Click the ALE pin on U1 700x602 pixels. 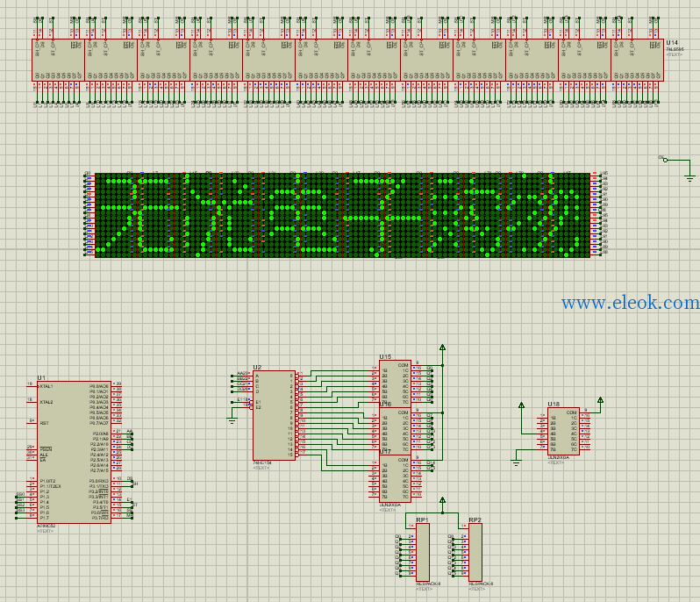(43, 455)
